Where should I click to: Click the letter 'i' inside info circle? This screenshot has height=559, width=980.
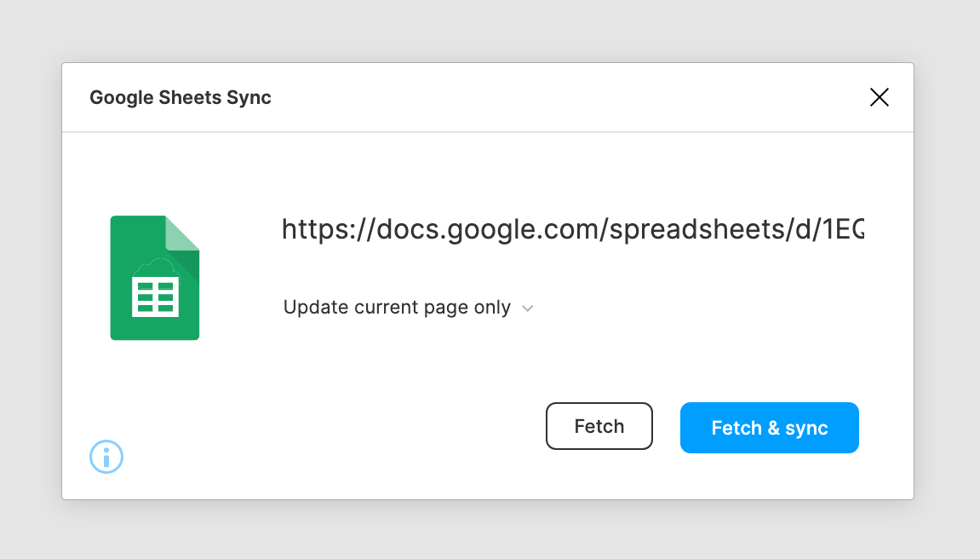[106, 457]
